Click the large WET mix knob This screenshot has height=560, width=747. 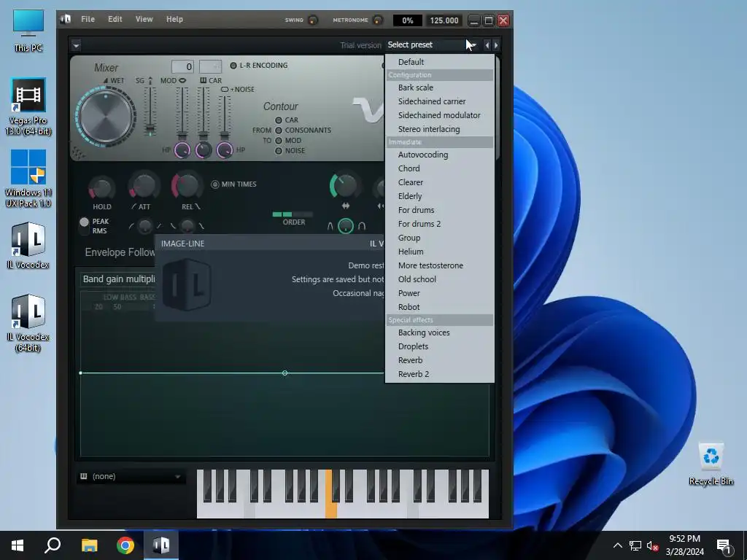click(x=106, y=116)
